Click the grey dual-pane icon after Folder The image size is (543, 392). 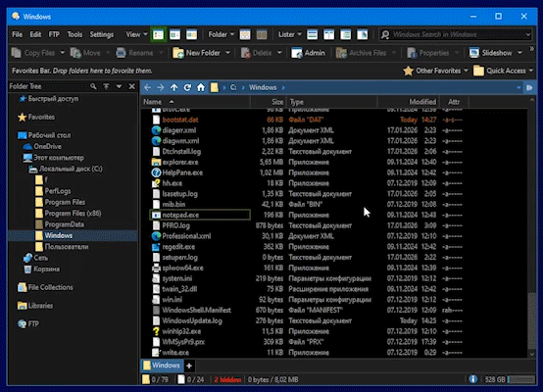(262, 34)
